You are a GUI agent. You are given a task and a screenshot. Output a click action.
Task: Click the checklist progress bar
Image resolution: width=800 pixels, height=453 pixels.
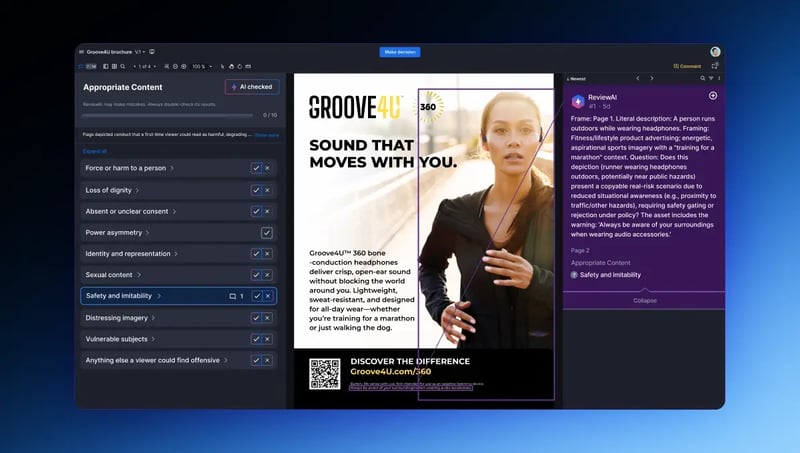coord(167,115)
